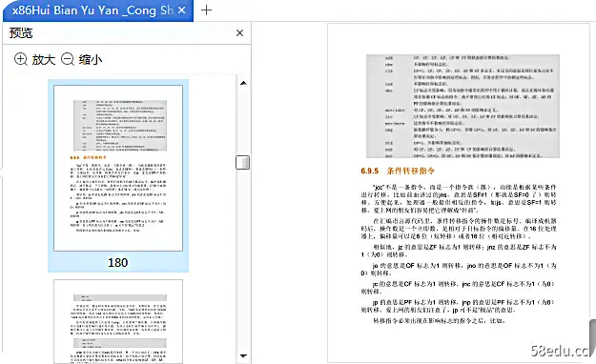The width and height of the screenshot is (596, 364).
Task: Open a new tab with the plus button
Action: coord(206,10)
